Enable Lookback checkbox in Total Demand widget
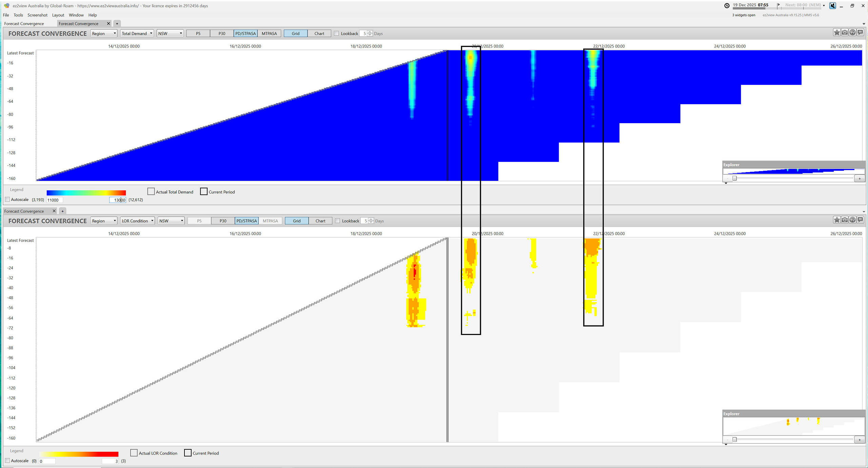The height and width of the screenshot is (468, 868). click(336, 34)
